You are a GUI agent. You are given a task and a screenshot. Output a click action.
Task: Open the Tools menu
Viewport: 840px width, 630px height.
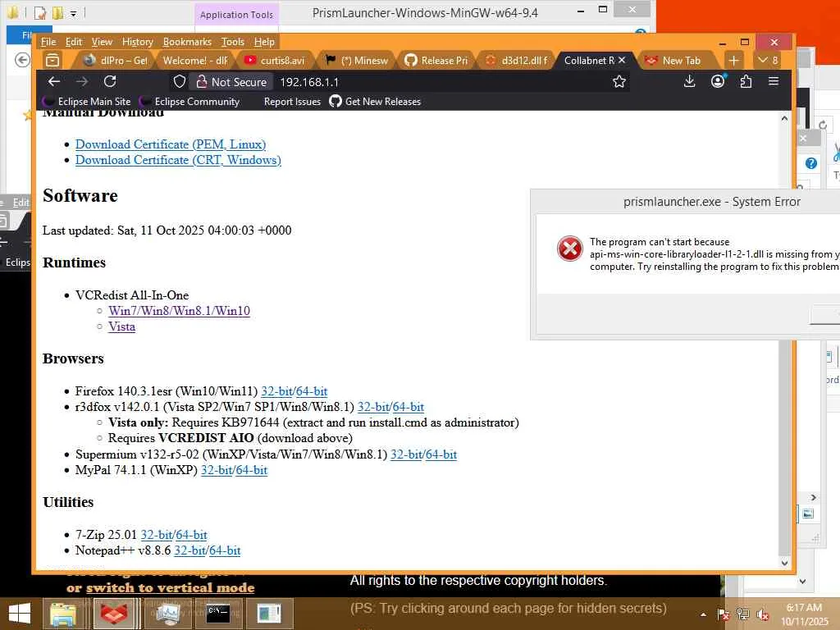232,42
